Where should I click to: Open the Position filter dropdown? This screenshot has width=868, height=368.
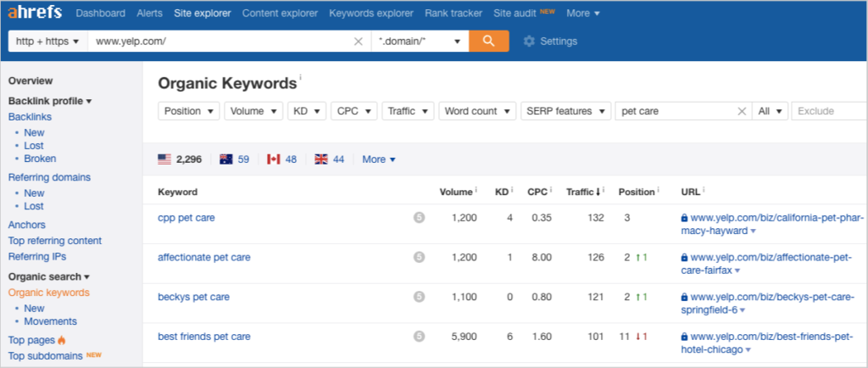(189, 111)
